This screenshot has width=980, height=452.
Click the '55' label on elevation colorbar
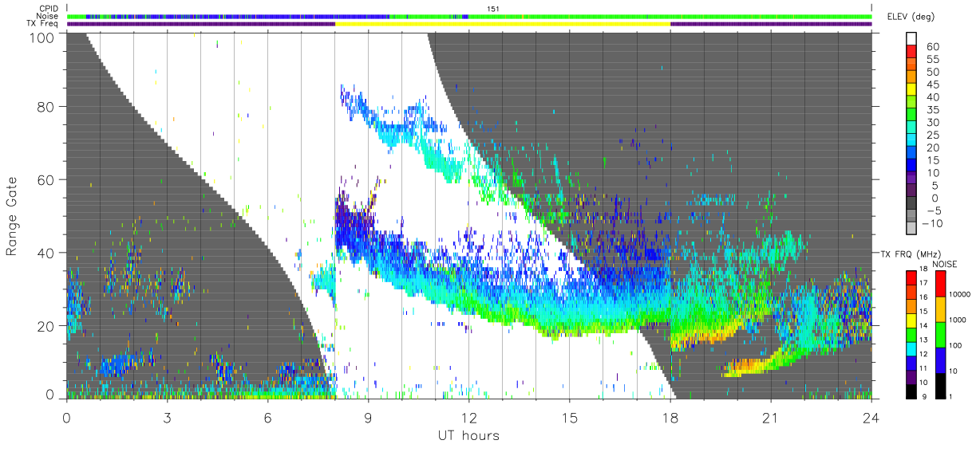coord(932,60)
